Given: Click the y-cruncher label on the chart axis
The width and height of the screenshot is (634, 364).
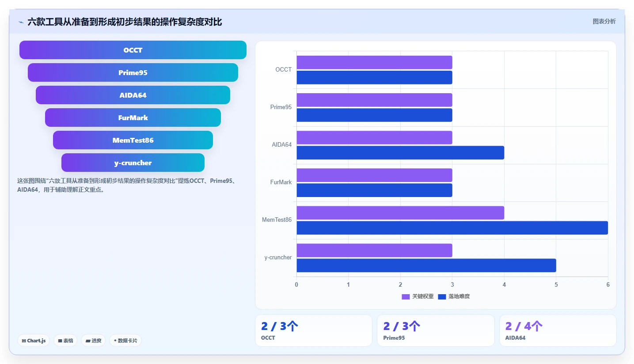Looking at the screenshot, I should (x=278, y=257).
